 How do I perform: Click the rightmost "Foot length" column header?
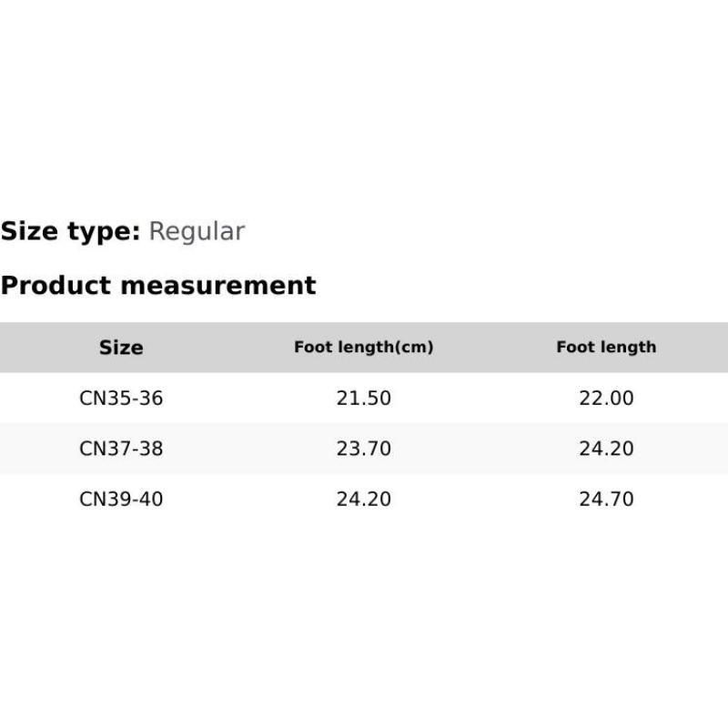(x=606, y=347)
